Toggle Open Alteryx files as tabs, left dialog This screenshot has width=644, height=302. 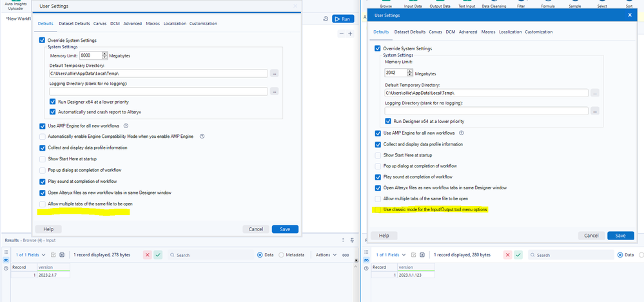click(43, 193)
